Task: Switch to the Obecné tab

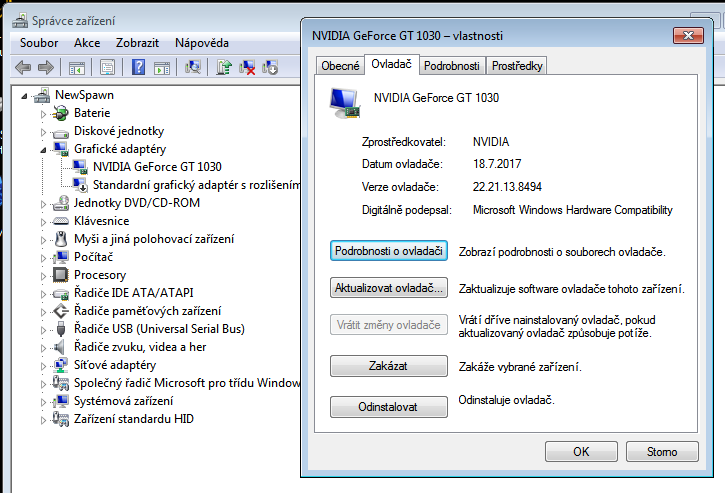Action: [340, 66]
